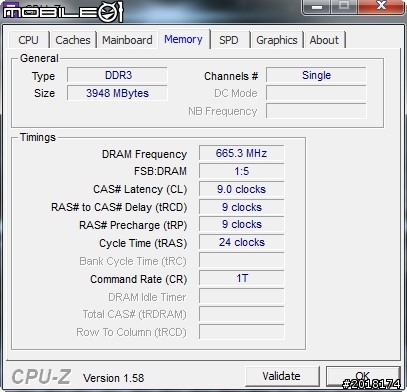Viewport: 407px width, 392px height.
Task: Click the CAS# Latency (CL) label
Action: click(140, 189)
